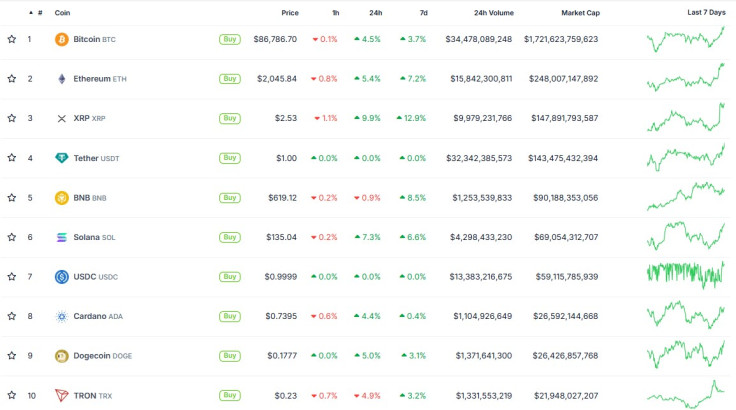
Task: Click the Tether Buy button
Action: [x=230, y=158]
